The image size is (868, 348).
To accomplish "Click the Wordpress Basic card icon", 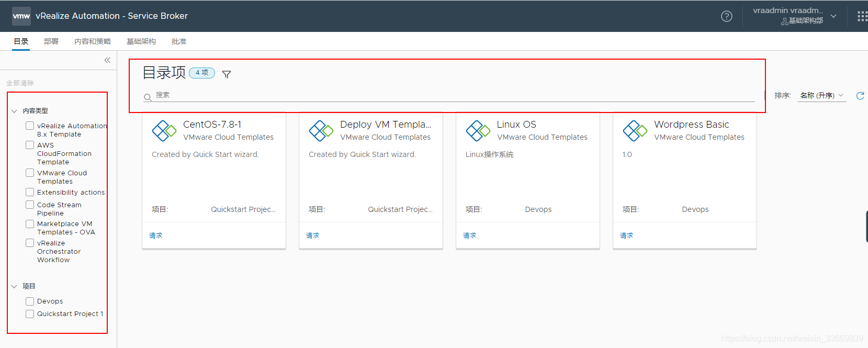I will (635, 131).
